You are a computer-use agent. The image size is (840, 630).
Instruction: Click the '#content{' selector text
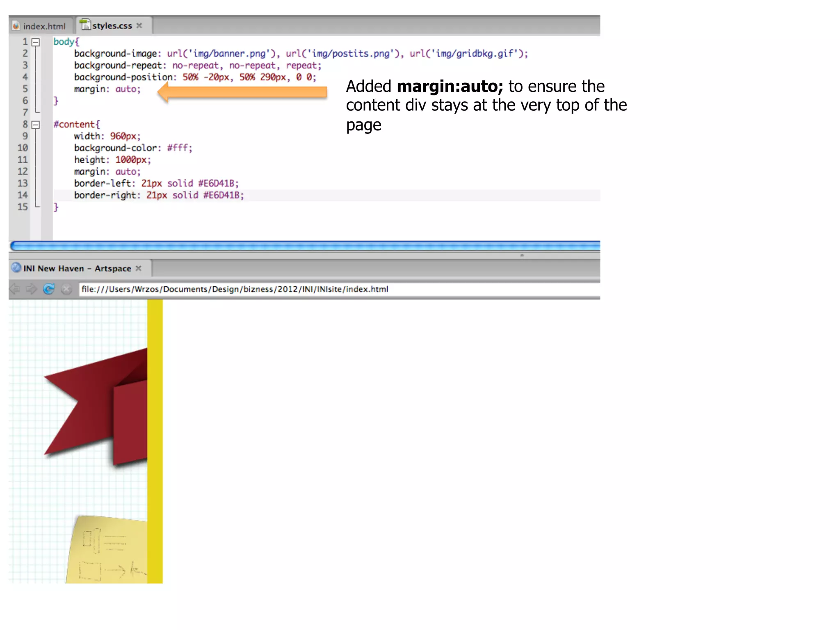pyautogui.click(x=77, y=124)
